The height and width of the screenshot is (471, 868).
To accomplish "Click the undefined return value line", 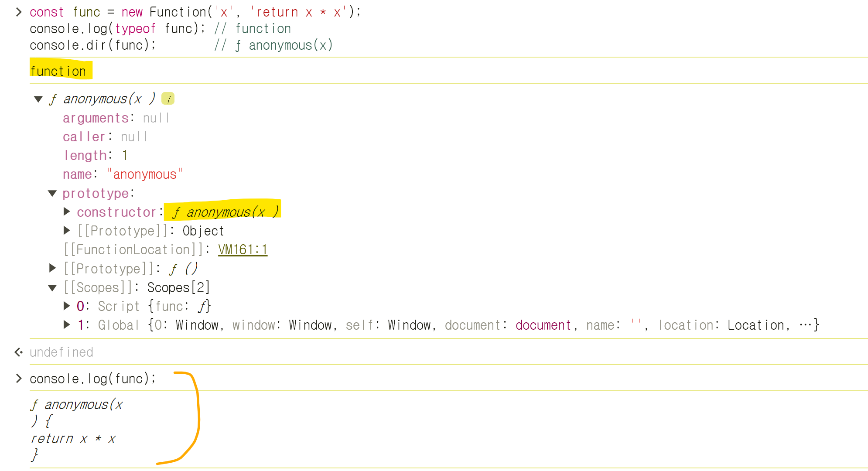I will click(x=62, y=352).
